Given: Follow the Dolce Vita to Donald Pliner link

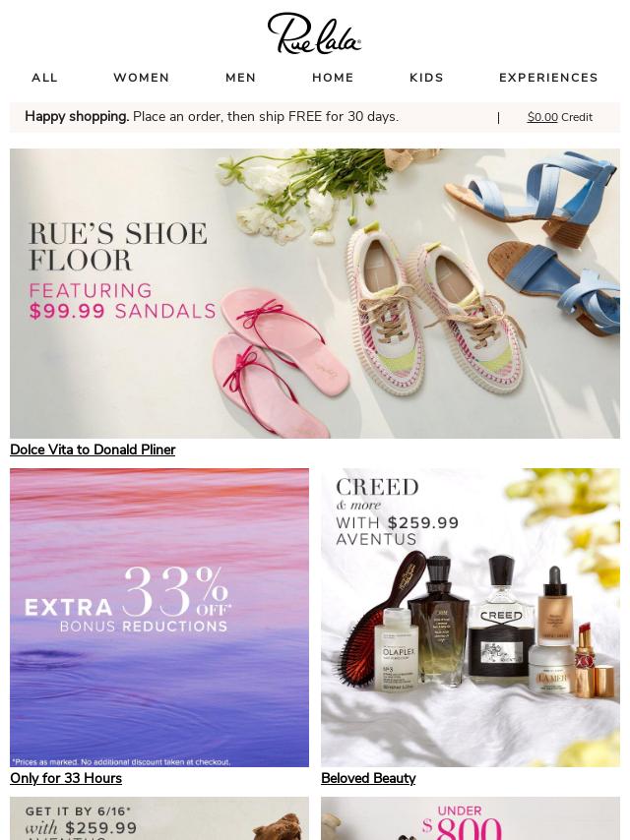Looking at the screenshot, I should click(93, 450).
